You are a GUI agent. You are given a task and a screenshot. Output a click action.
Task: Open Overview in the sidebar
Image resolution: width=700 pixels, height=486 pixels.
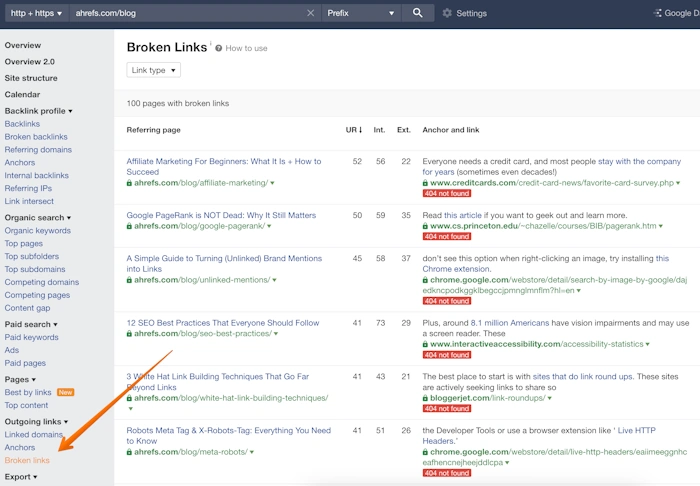(x=23, y=45)
